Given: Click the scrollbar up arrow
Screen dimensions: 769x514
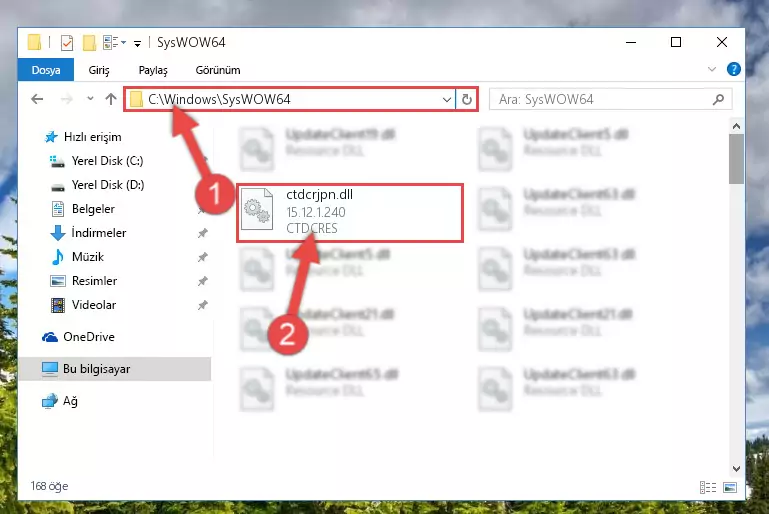Looking at the screenshot, I should click(736, 126).
